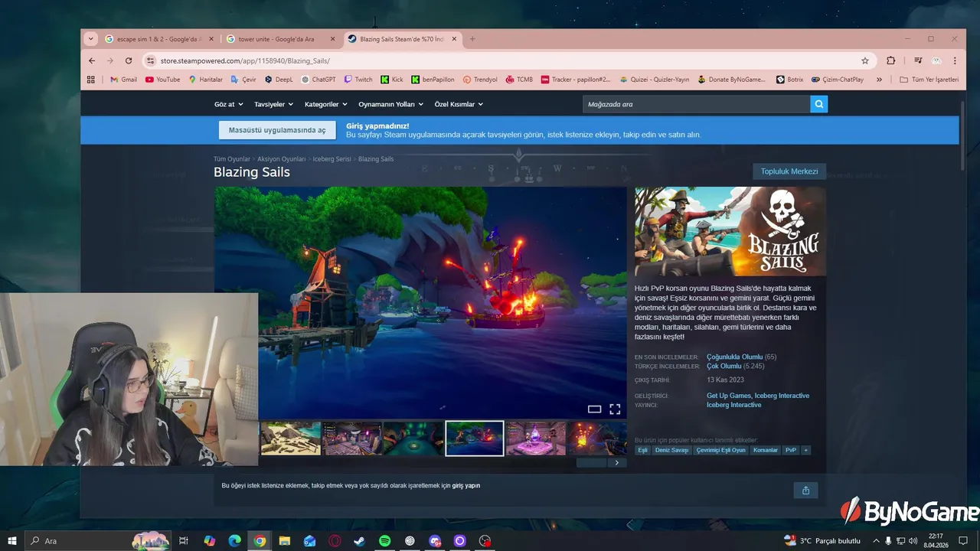The width and height of the screenshot is (980, 551).
Task: Click the Aksiyon Oyunları breadcrumb link
Action: (282, 159)
